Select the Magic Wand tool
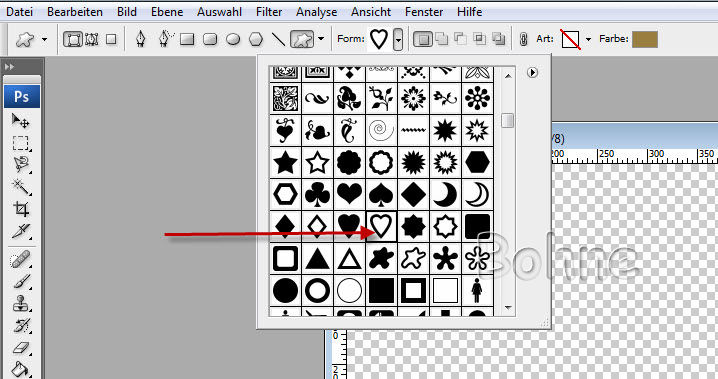 point(20,186)
